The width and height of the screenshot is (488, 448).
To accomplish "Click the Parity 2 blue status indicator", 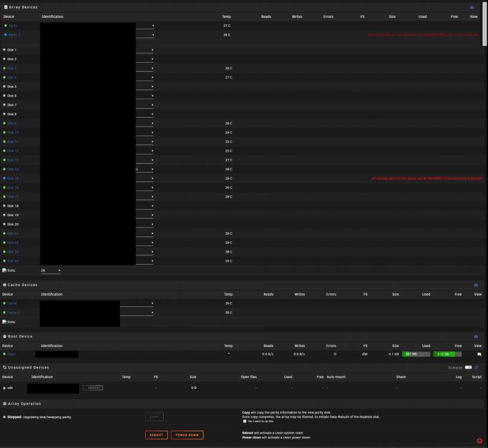I will click(x=5, y=35).
